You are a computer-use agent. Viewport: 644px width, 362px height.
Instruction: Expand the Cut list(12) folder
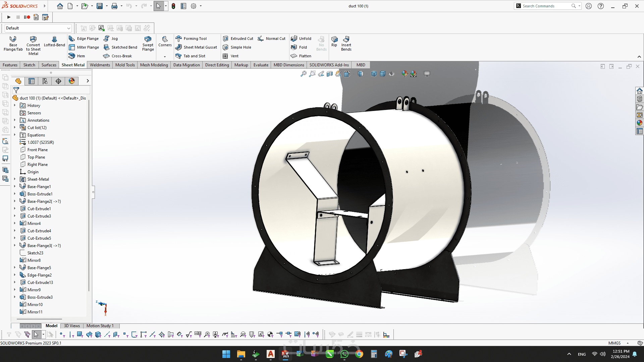tap(15, 127)
